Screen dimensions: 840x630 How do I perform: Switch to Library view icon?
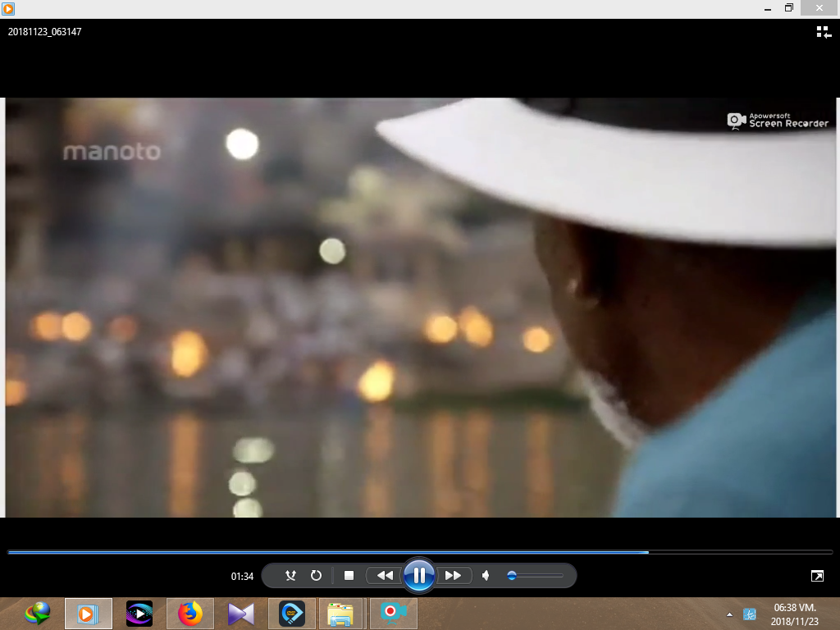824,33
